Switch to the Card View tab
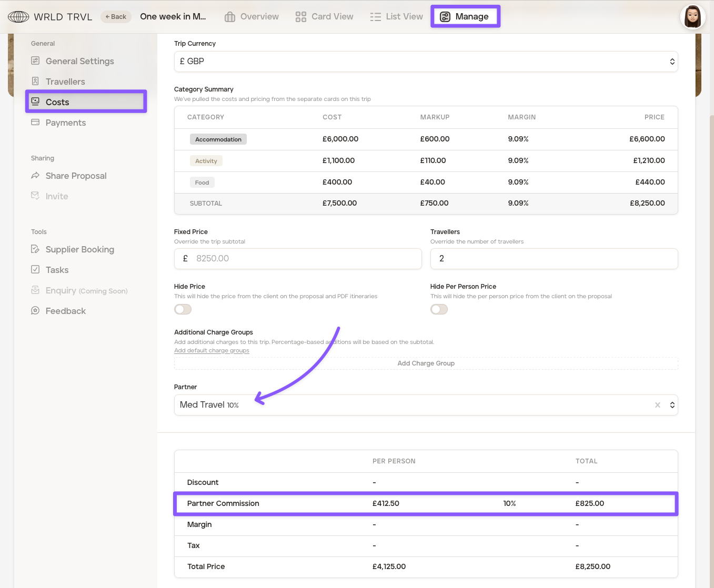This screenshot has width=714, height=588. tap(324, 17)
